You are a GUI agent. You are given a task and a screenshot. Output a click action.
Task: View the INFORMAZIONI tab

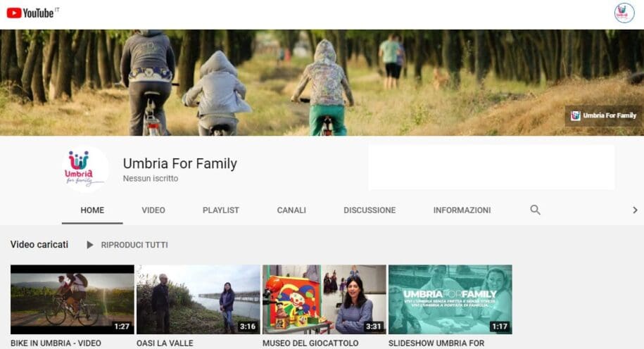point(462,210)
